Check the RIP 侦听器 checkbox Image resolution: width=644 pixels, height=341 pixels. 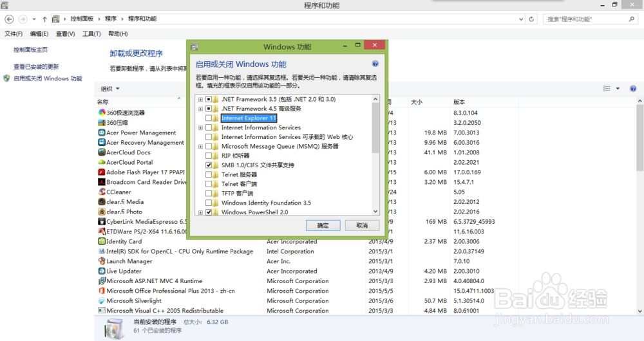click(x=209, y=156)
